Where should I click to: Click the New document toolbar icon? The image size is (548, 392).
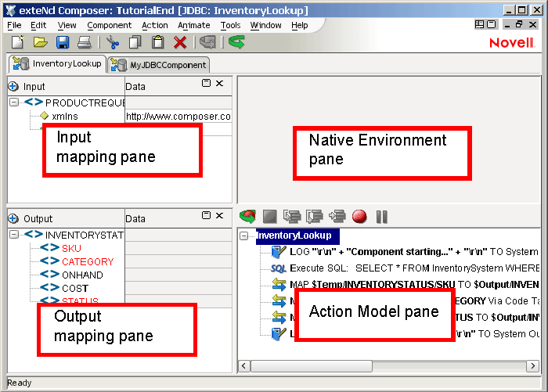tap(18, 42)
